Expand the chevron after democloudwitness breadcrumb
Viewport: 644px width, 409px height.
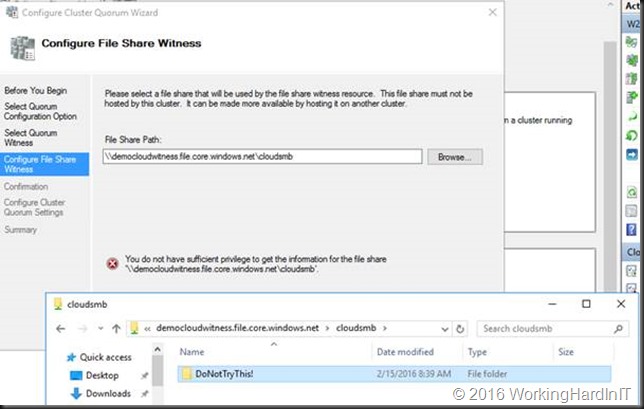click(x=327, y=329)
